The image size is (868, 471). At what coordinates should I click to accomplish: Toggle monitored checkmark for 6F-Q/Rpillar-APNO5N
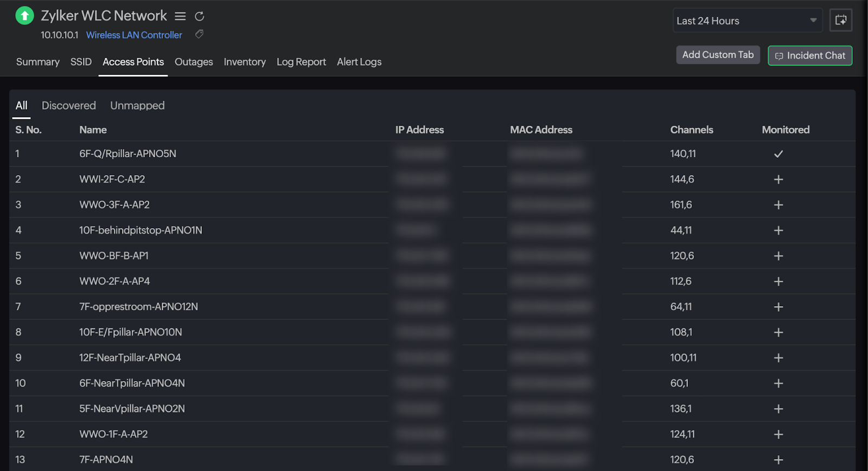pos(778,154)
